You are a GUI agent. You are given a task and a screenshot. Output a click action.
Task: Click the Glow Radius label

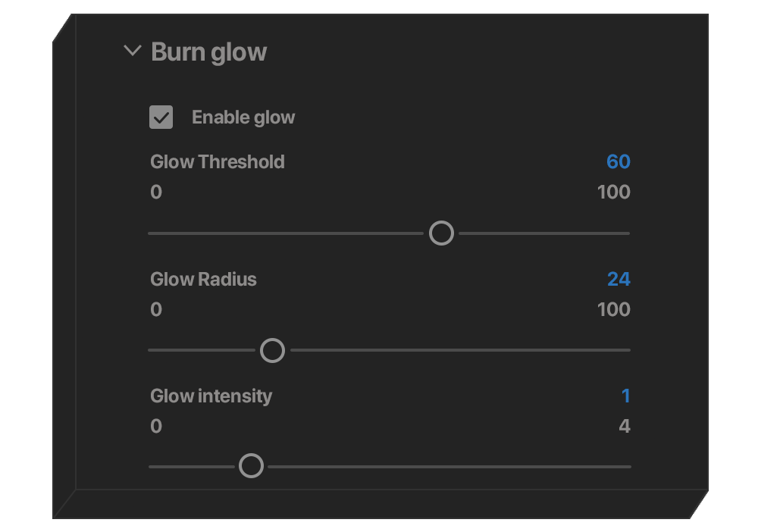tap(203, 279)
